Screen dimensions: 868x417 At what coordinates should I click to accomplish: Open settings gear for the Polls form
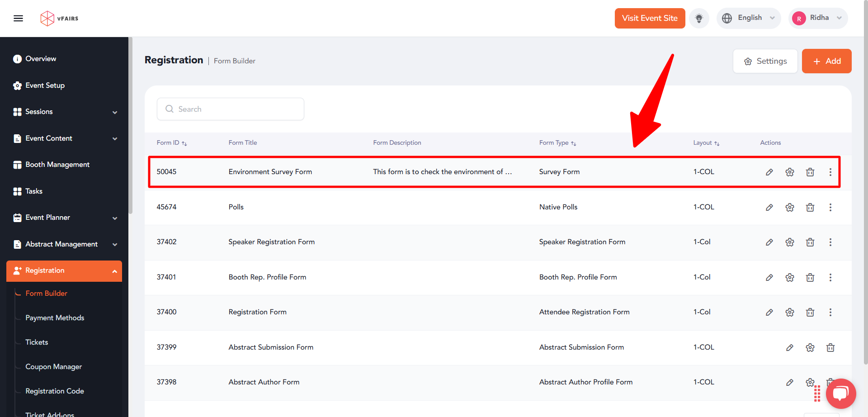click(x=790, y=207)
